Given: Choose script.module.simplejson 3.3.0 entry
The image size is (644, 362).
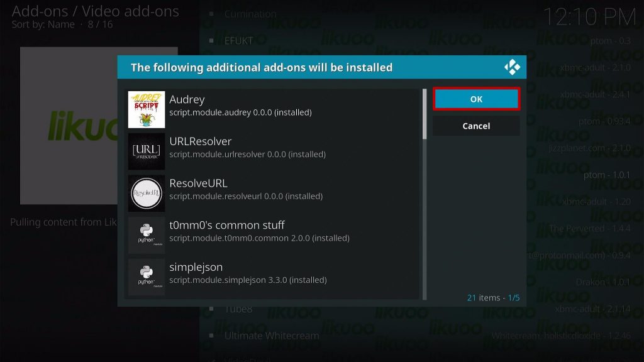Looking at the screenshot, I should pyautogui.click(x=248, y=280).
